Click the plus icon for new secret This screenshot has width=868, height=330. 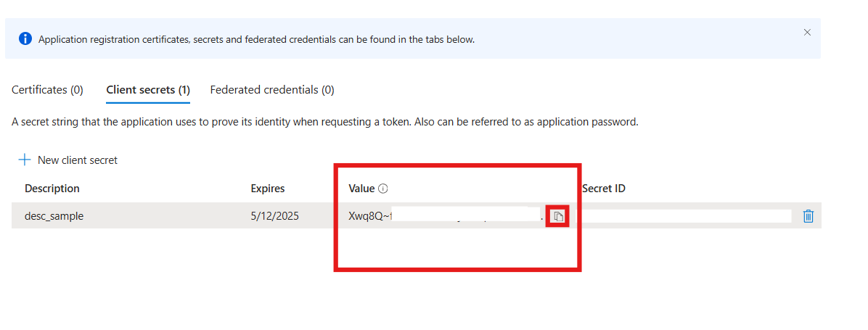25,160
